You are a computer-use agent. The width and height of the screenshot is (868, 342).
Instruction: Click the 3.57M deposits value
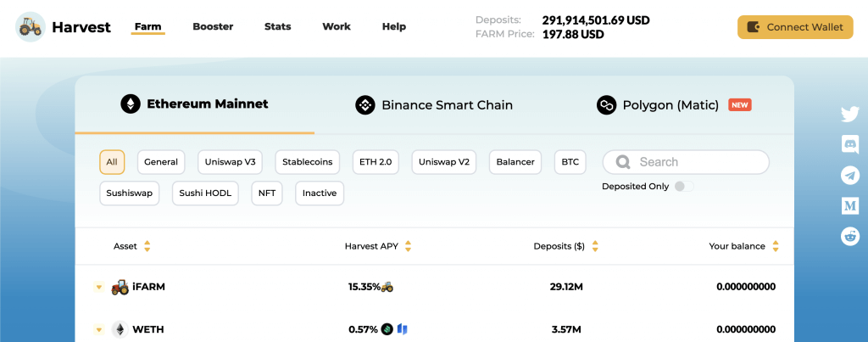[x=566, y=329]
